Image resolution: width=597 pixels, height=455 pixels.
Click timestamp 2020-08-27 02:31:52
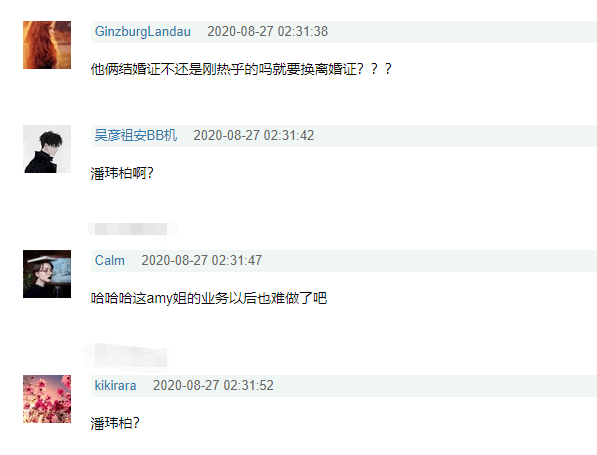(213, 385)
